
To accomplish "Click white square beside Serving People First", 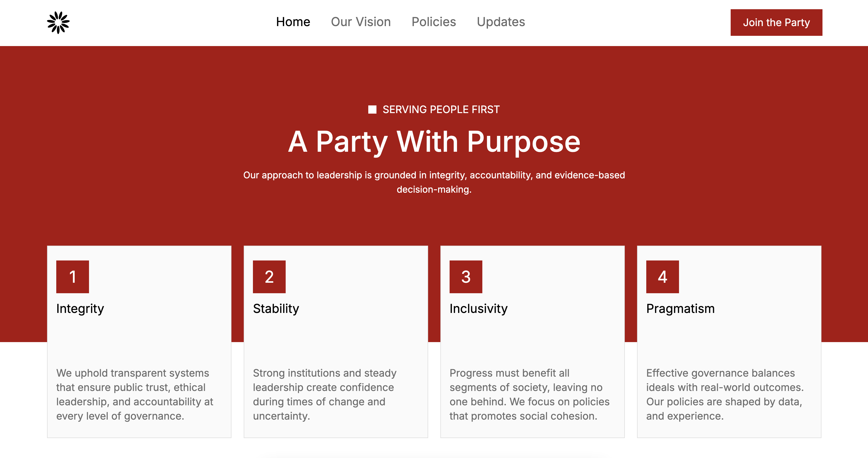I will pos(372,110).
